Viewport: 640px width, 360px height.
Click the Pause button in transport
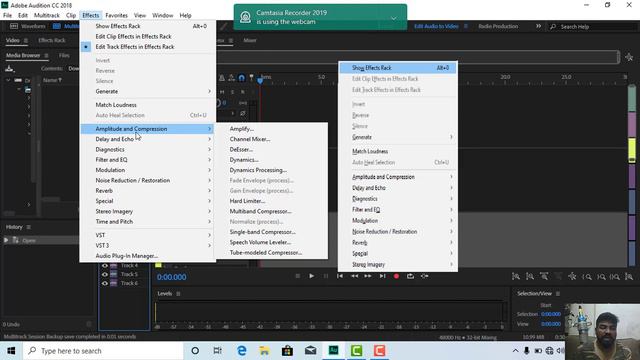[326, 276]
